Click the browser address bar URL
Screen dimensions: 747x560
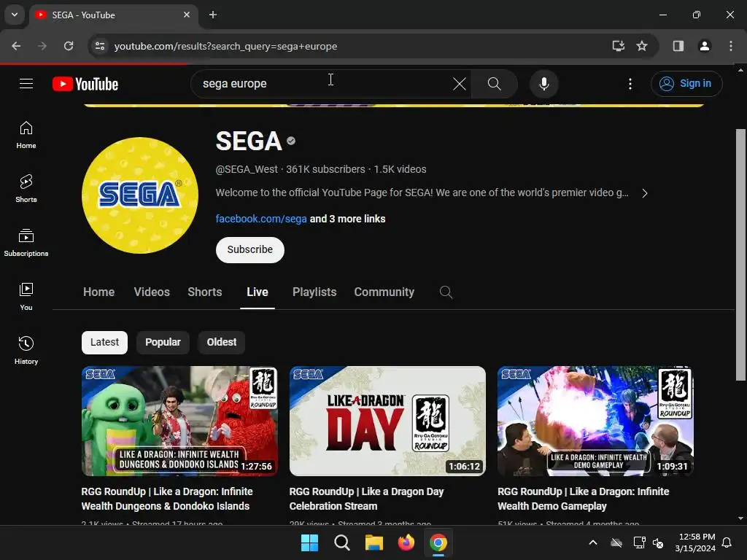[x=226, y=46]
